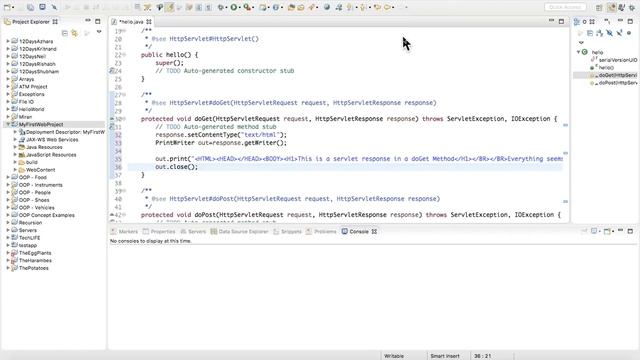The height and width of the screenshot is (360, 640).
Task: Open the Data Source Explorer tab
Action: pyautogui.click(x=239, y=231)
